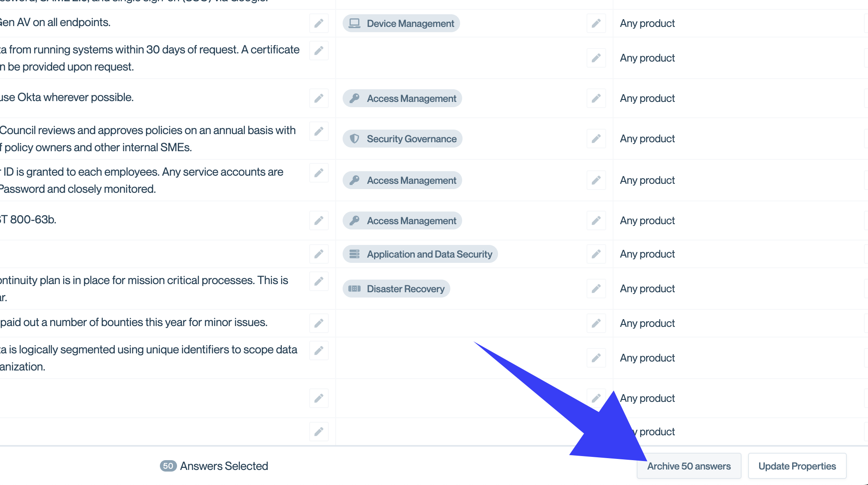Open the Any product dropdown for Security Governance
868x485 pixels.
point(647,139)
